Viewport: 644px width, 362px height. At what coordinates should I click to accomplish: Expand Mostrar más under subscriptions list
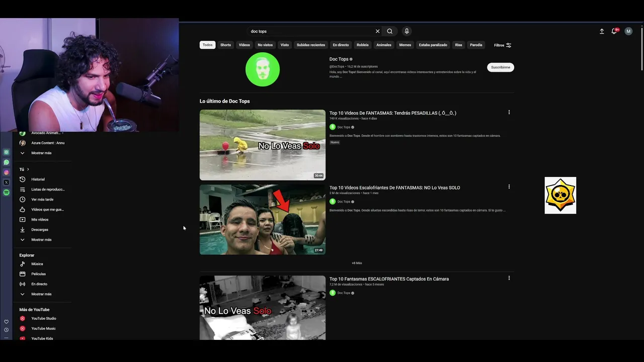coord(42,153)
